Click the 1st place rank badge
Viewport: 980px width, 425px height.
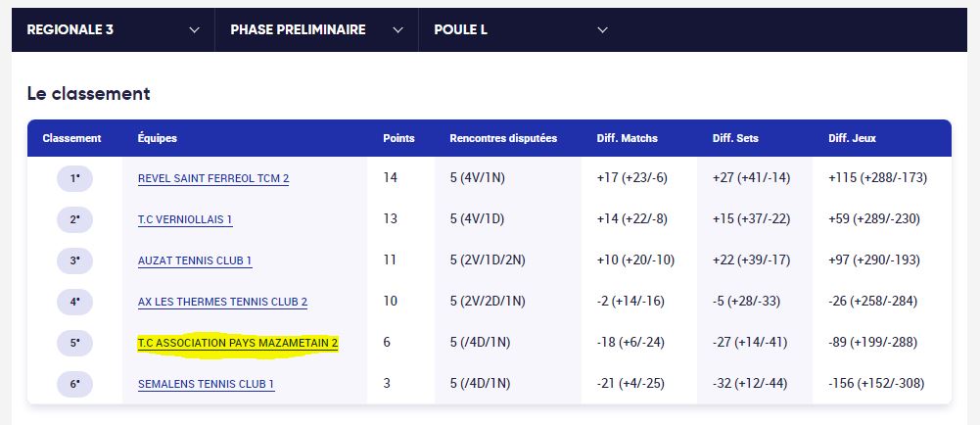tap(75, 179)
